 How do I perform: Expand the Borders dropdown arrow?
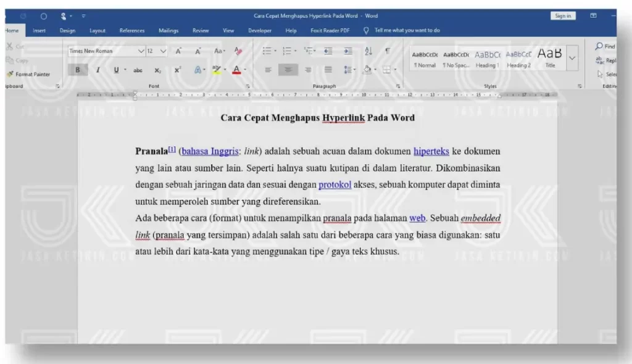(x=395, y=70)
